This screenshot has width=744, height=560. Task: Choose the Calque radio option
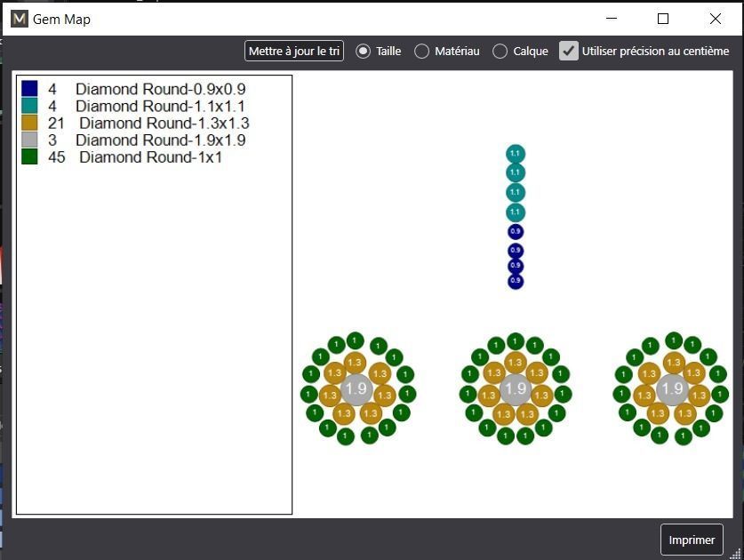[x=500, y=51]
